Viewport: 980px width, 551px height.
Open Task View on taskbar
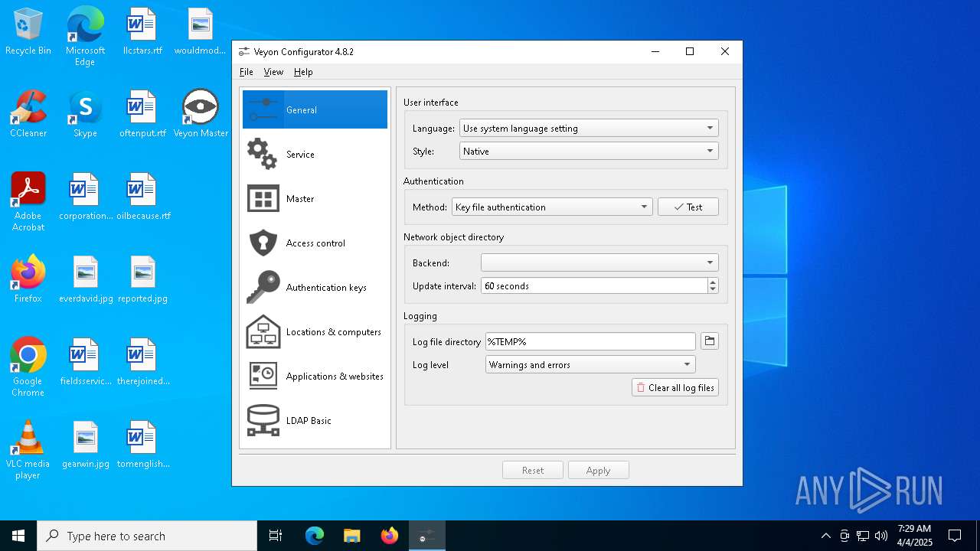click(276, 536)
